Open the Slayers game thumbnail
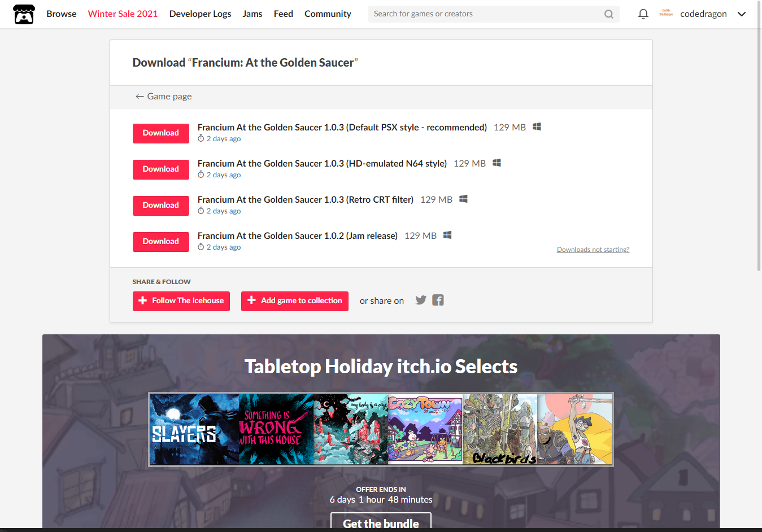The width and height of the screenshot is (762, 532). 194,429
